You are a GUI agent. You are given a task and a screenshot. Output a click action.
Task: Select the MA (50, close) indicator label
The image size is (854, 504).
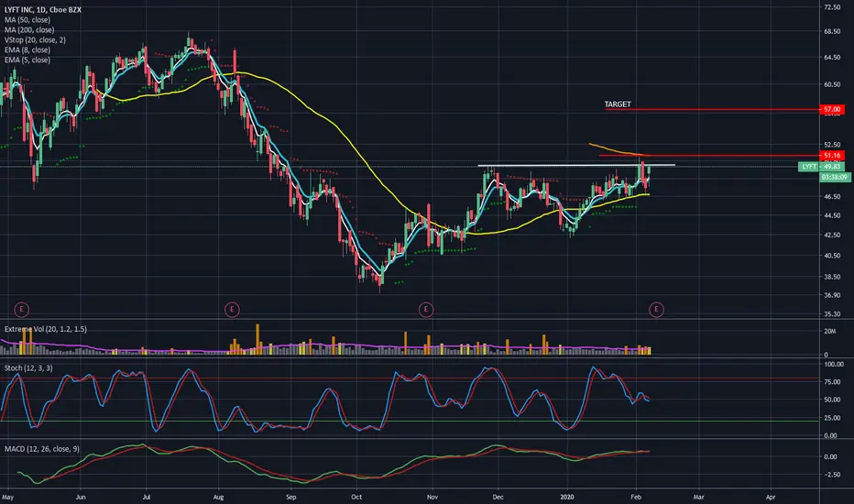click(27, 19)
